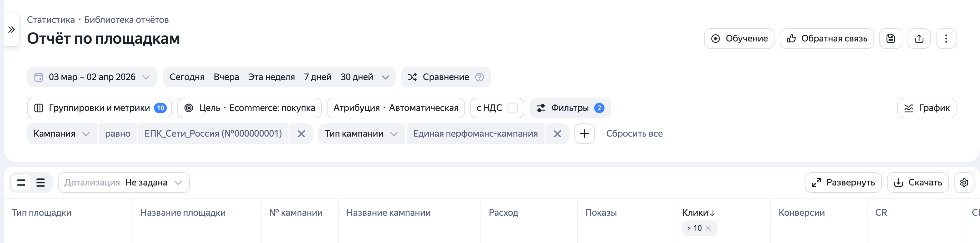Screen dimensions: 980x243
Task: Expand the Кампания filter field dropdown
Action: click(62, 134)
